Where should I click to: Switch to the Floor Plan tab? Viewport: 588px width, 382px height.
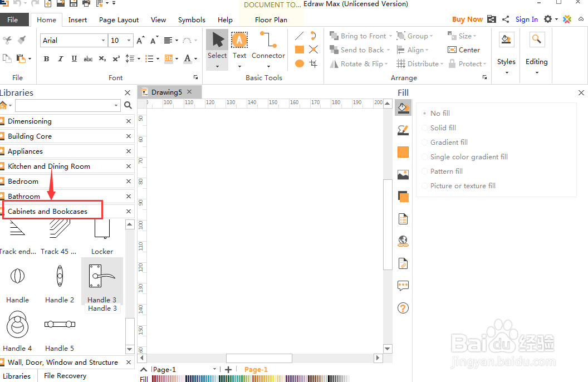point(271,20)
